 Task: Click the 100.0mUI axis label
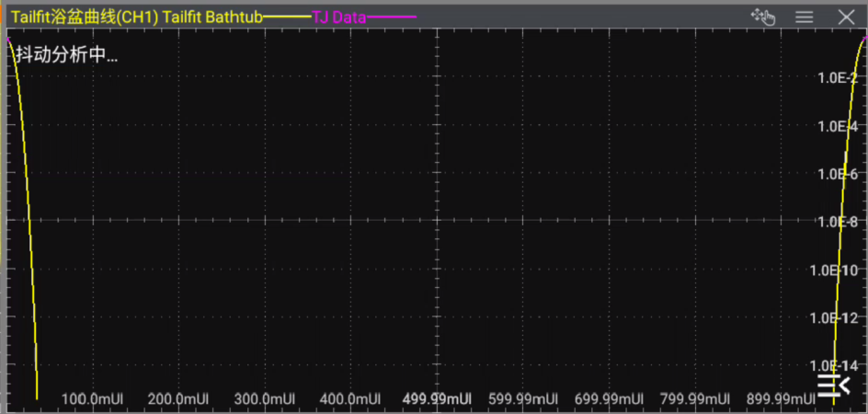coord(92,399)
